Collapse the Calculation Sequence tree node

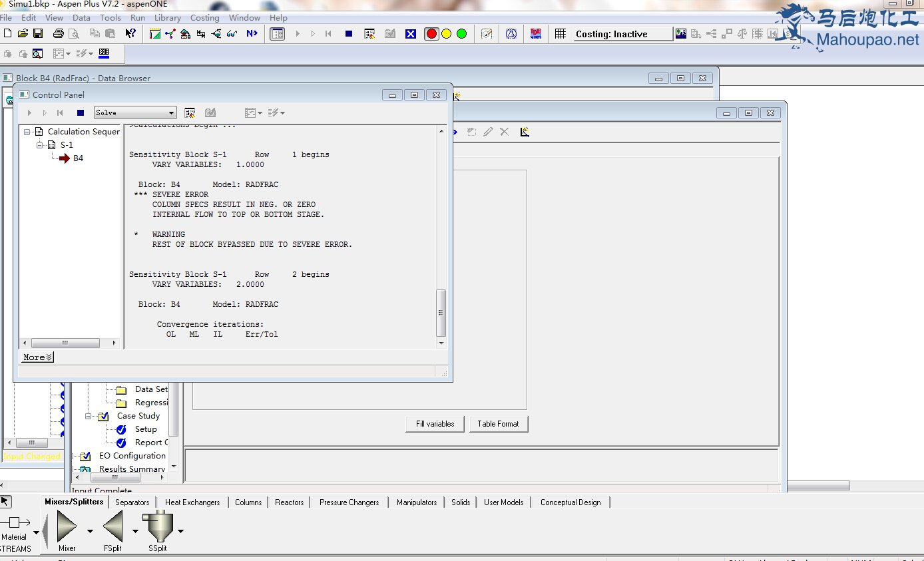pos(28,132)
